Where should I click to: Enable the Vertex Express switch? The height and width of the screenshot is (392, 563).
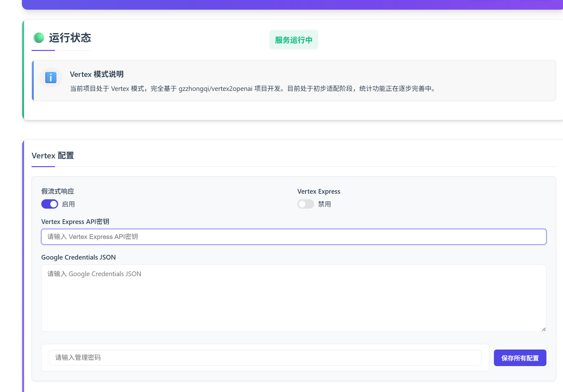(x=305, y=204)
